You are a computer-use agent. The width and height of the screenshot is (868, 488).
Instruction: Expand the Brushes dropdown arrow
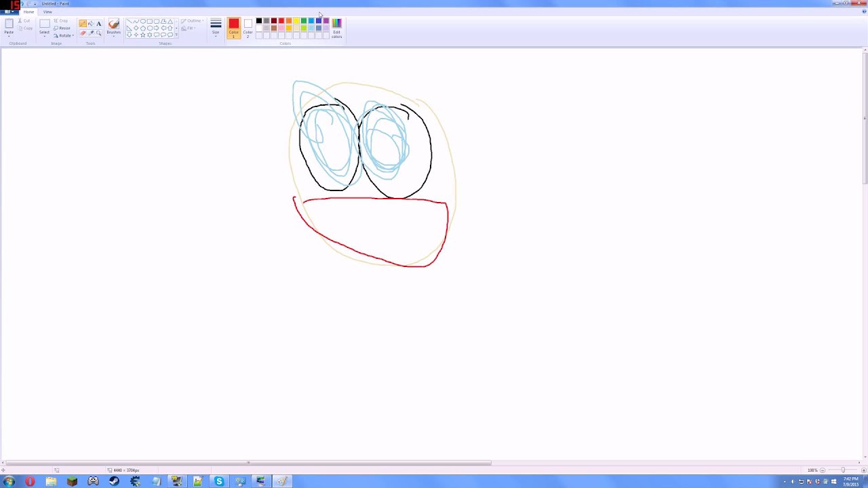[114, 36]
